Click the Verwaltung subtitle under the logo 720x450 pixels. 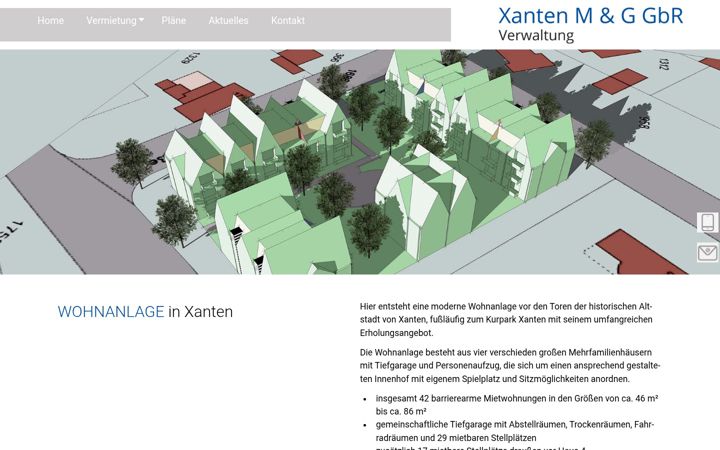coord(536,35)
